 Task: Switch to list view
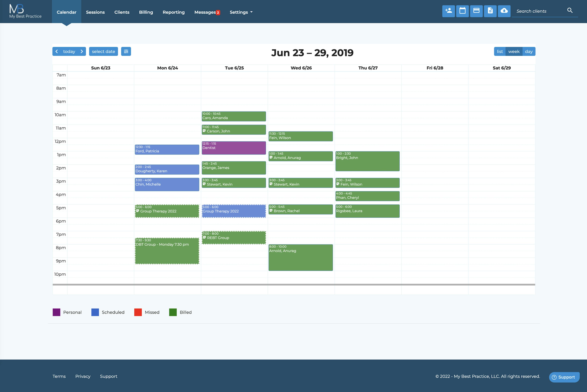pos(500,52)
